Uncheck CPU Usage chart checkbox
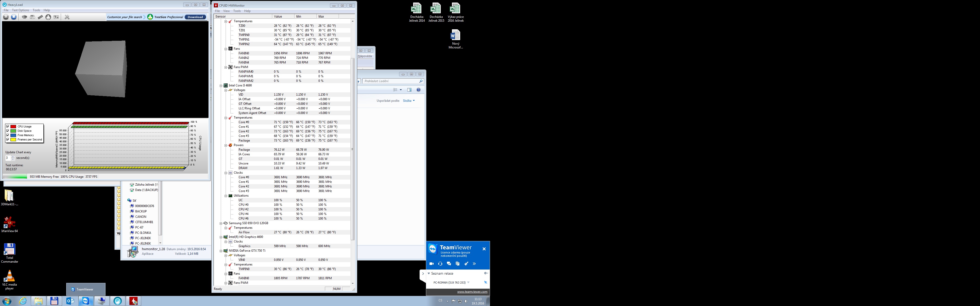 [8, 126]
